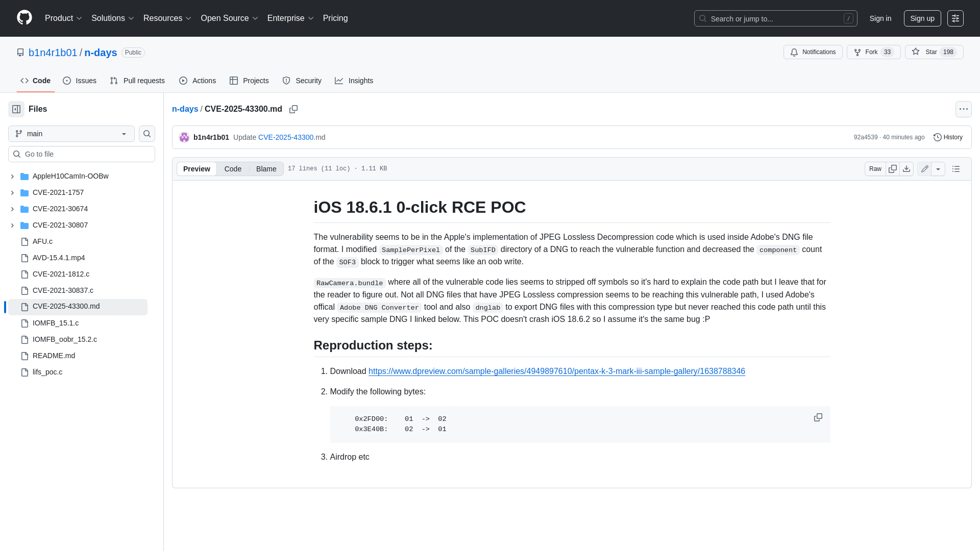980x551 pixels.
Task: Expand the CVE-2021-30807 folder
Action: (x=12, y=226)
